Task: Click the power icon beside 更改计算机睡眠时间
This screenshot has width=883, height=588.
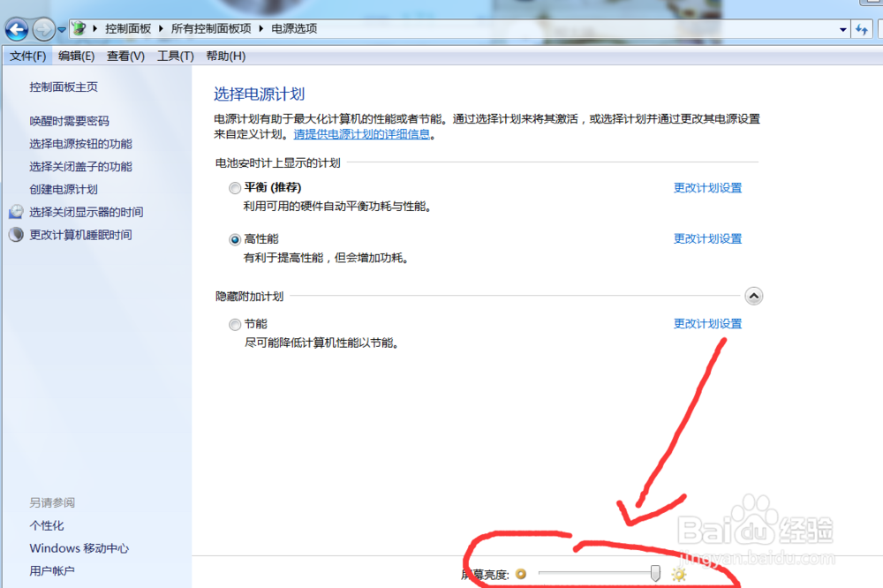Action: tap(16, 234)
